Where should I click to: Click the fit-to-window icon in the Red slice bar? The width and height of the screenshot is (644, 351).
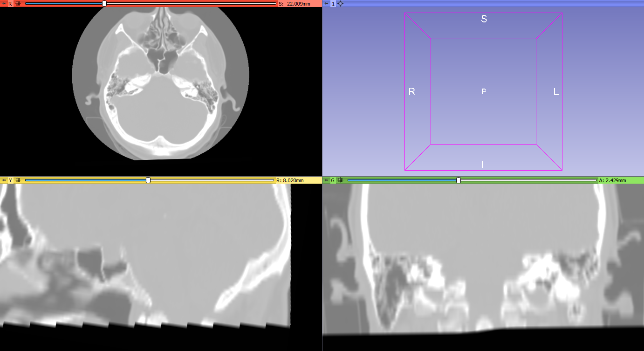click(x=18, y=3)
